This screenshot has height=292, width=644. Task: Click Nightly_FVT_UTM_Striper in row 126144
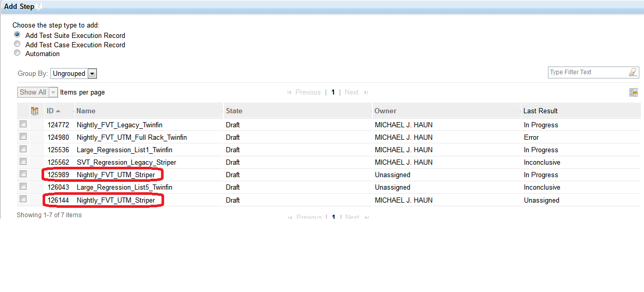point(116,200)
